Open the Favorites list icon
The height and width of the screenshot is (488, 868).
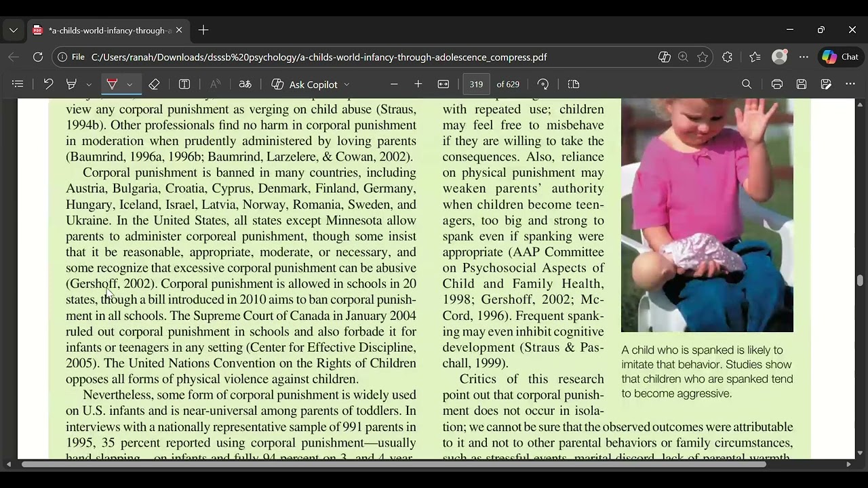[755, 57]
